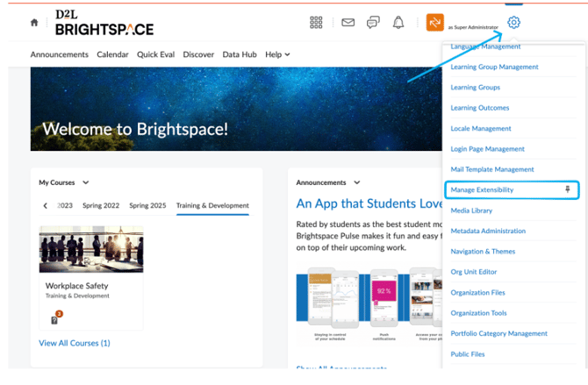Click the Workplace Safety update badge icon
The width and height of the screenshot is (588, 385).
pyautogui.click(x=56, y=317)
